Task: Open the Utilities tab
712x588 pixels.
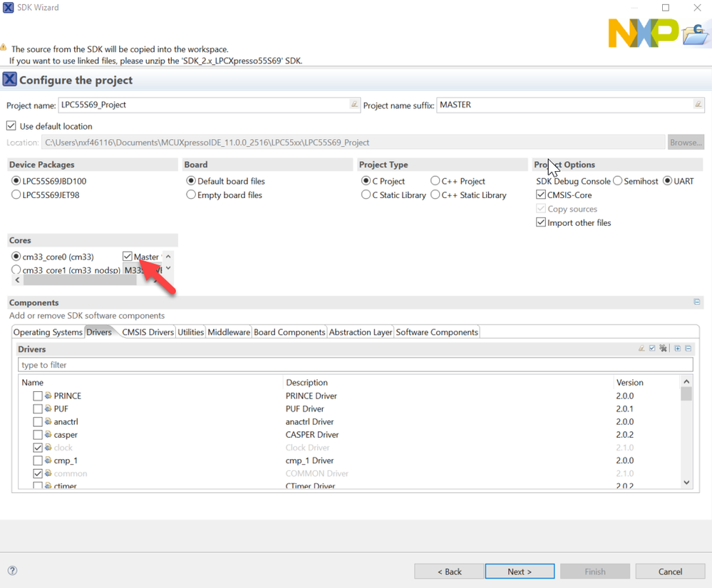Action: tap(191, 332)
